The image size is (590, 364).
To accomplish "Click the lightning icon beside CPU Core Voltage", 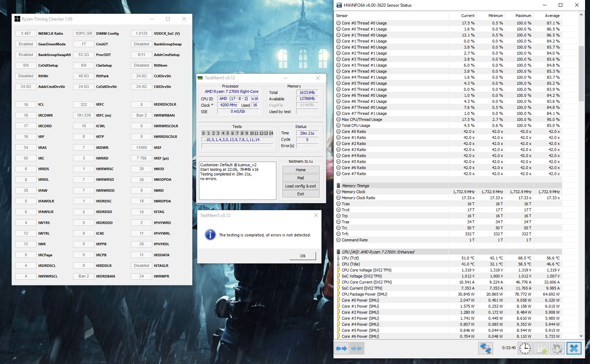I will [x=338, y=270].
